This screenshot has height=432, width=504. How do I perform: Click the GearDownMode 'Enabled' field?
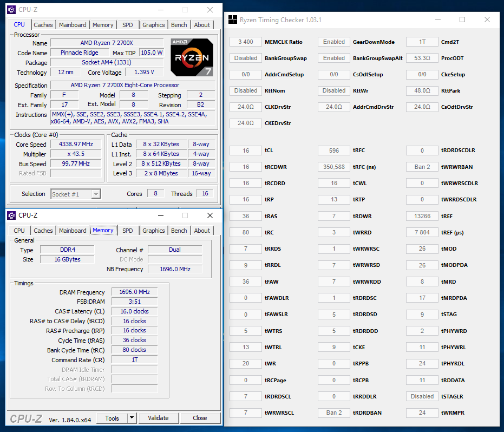[334, 42]
